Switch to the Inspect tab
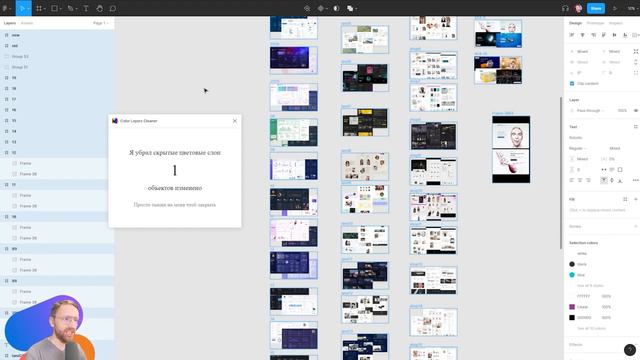 pyautogui.click(x=616, y=23)
